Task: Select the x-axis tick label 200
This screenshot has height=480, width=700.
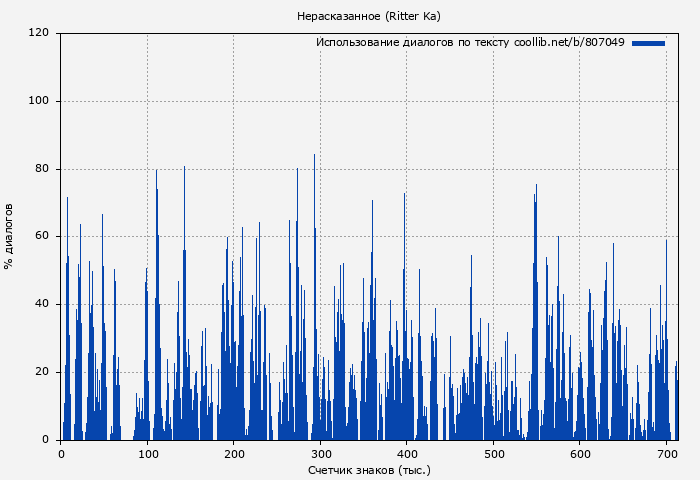Action: 234,454
